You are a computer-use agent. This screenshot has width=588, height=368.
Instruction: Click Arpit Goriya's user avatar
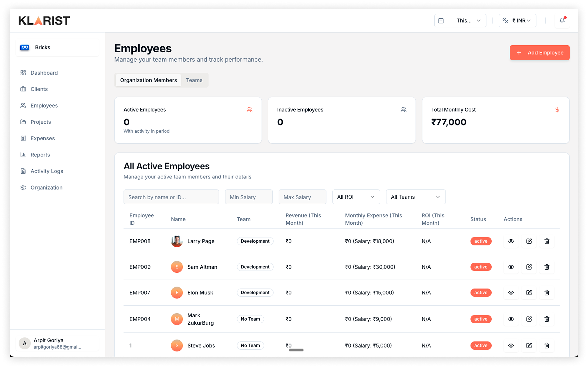25,343
